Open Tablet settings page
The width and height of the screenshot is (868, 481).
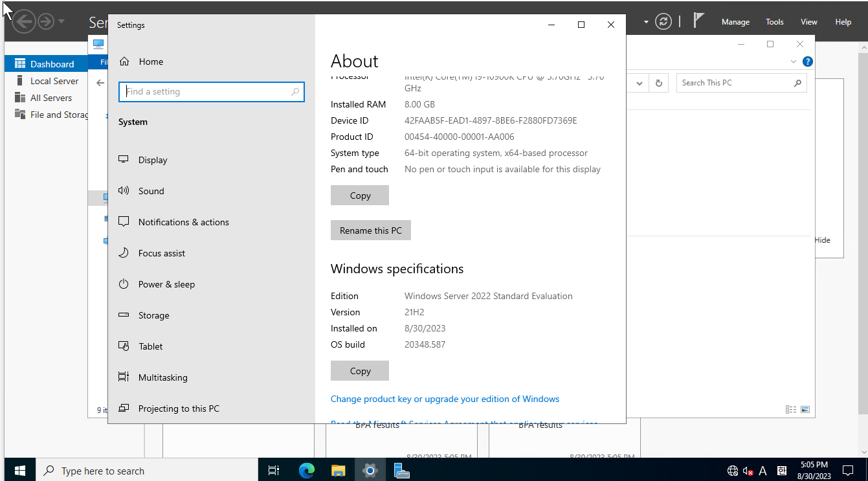click(151, 346)
